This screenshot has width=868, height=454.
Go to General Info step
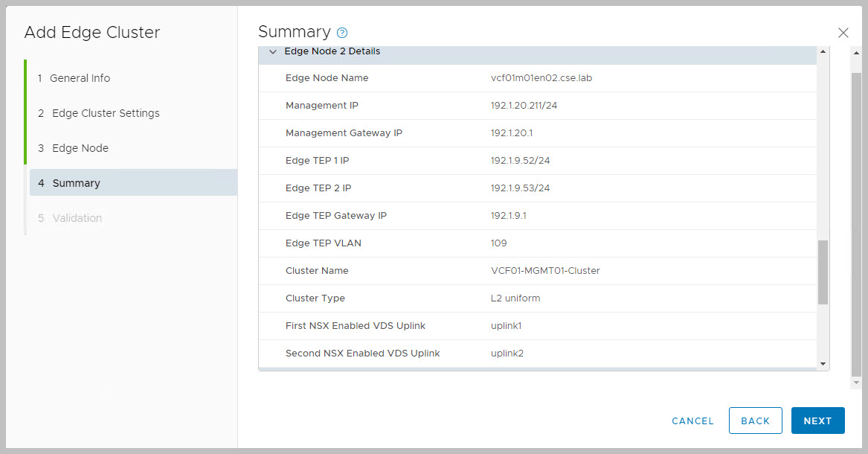80,78
